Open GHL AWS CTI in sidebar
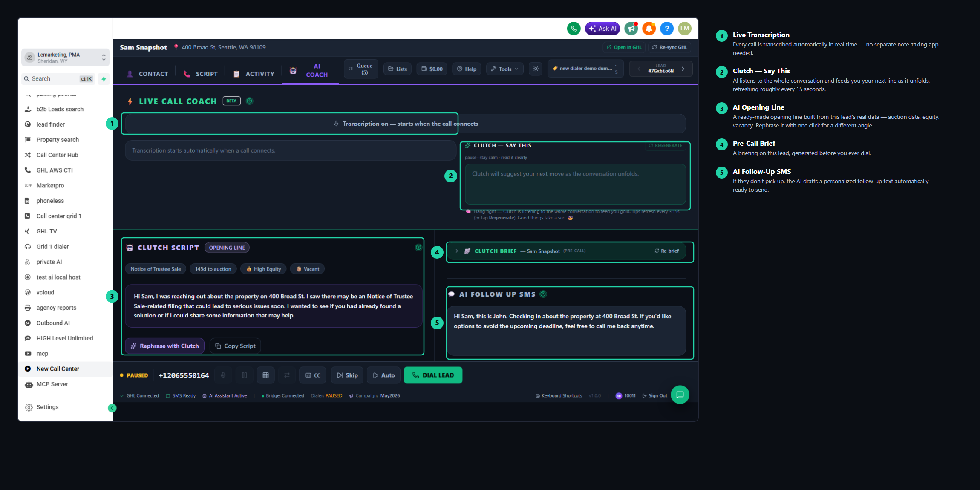980x490 pixels. click(55, 170)
